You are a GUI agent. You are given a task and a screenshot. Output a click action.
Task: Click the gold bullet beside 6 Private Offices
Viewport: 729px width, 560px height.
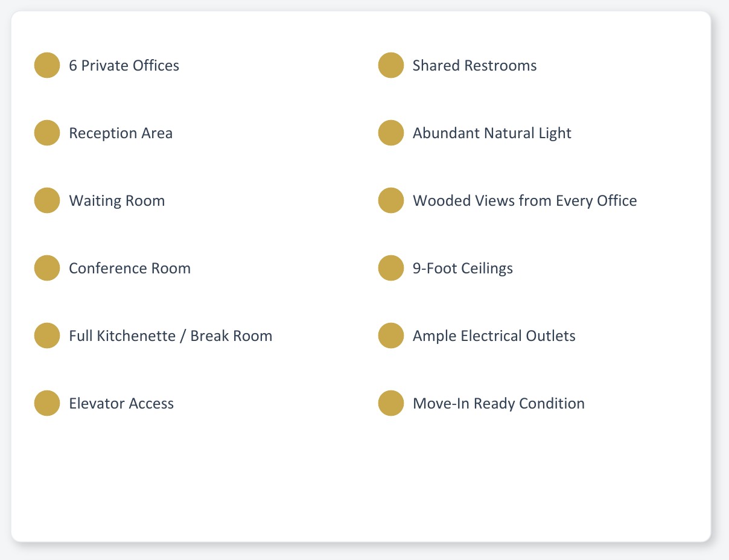(47, 65)
